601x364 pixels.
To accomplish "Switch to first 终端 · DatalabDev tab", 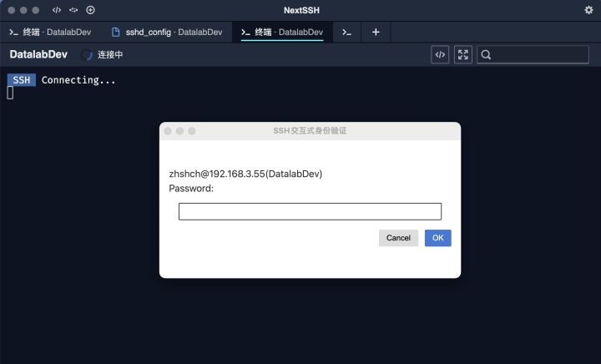I will click(50, 33).
